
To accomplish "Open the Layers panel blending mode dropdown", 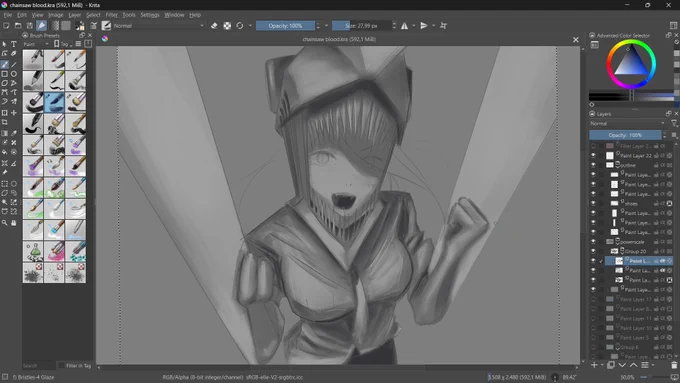I will (627, 123).
